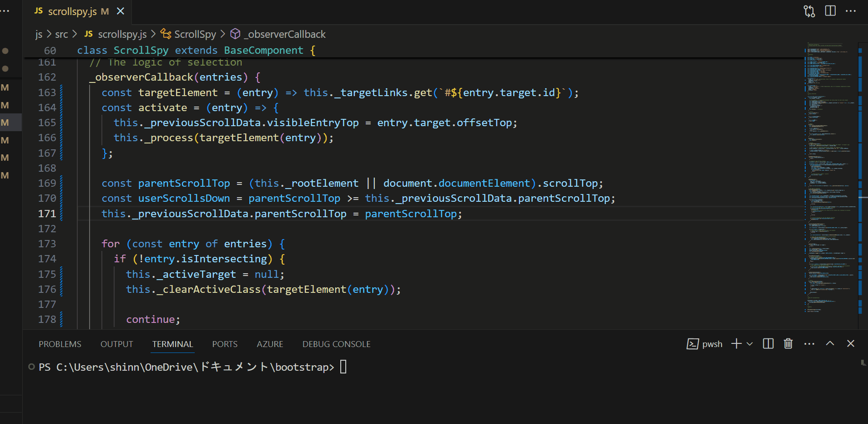Switch to the PROBLEMS tab
This screenshot has height=424, width=868.
pyautogui.click(x=60, y=344)
